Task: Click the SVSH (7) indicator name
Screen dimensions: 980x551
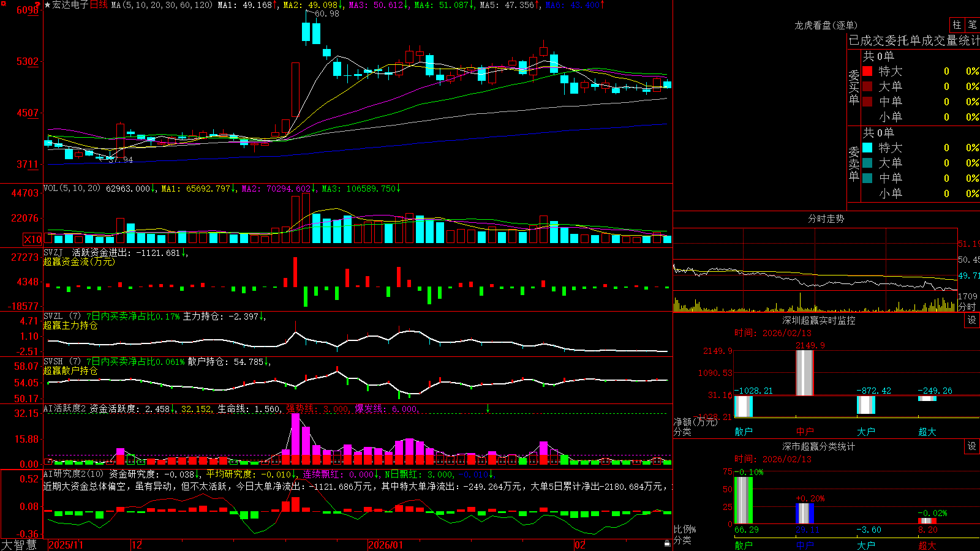Action: coord(62,361)
